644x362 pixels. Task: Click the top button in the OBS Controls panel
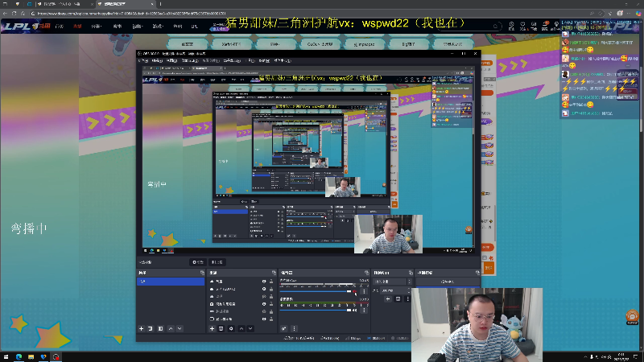pos(447,282)
